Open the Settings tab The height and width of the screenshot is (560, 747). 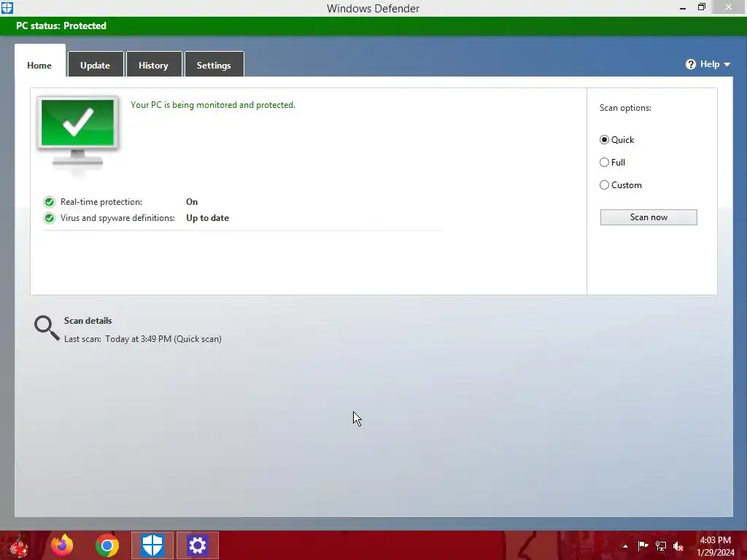(214, 65)
